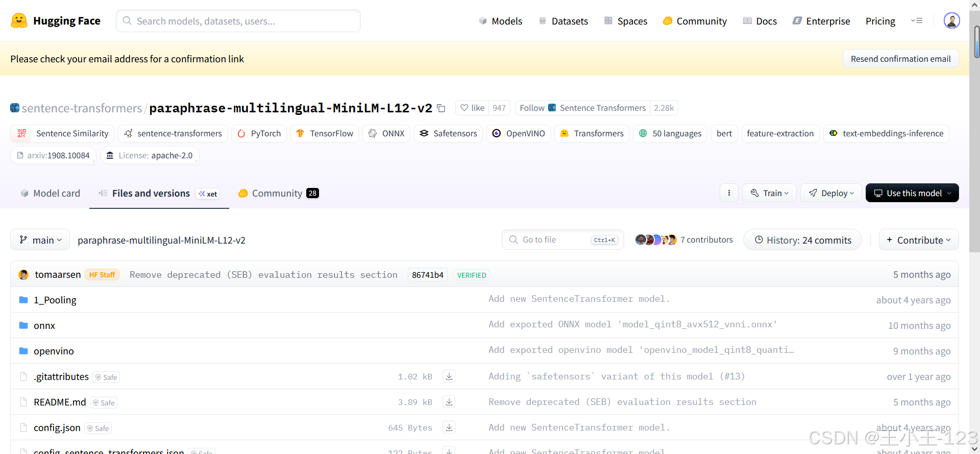The image size is (980, 454).
Task: Copy model name with clipboard icon
Action: pyautogui.click(x=442, y=108)
